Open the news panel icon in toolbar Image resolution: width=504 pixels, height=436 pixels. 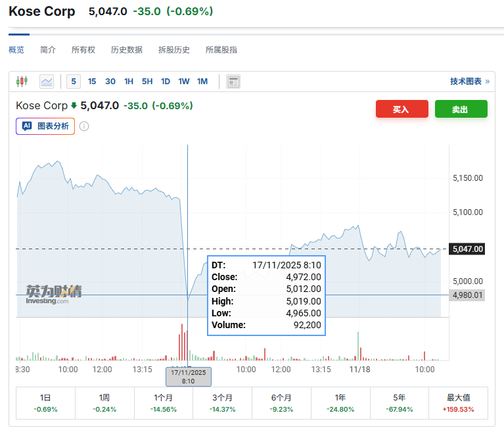click(233, 82)
